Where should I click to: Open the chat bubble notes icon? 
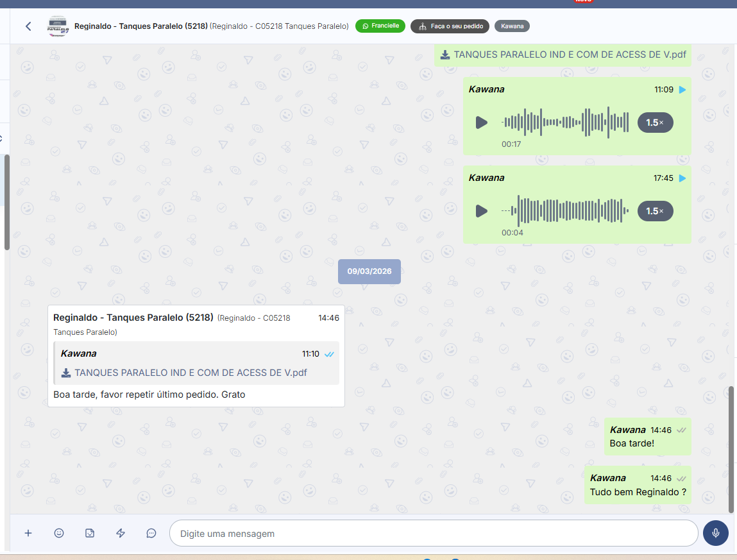[151, 533]
